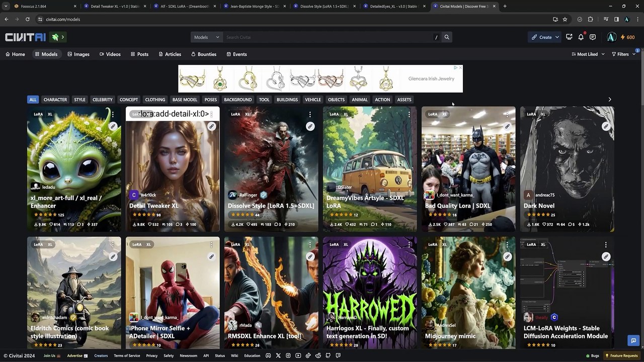The image size is (644, 362).
Task: Open the Feature Requests button
Action: [621, 355]
